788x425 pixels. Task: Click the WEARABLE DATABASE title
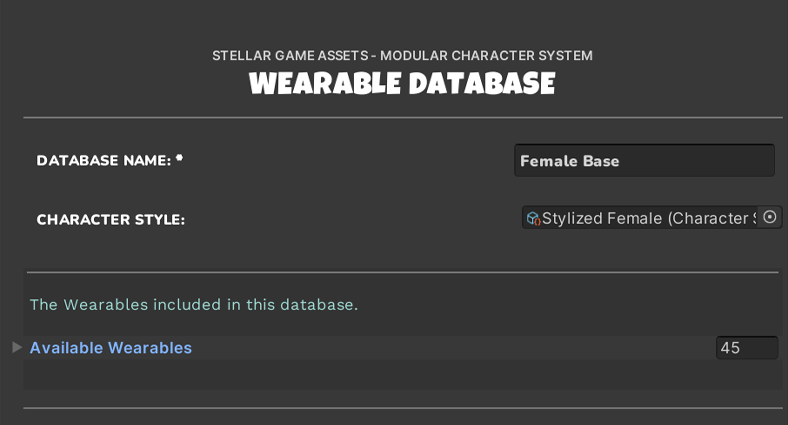coord(401,84)
